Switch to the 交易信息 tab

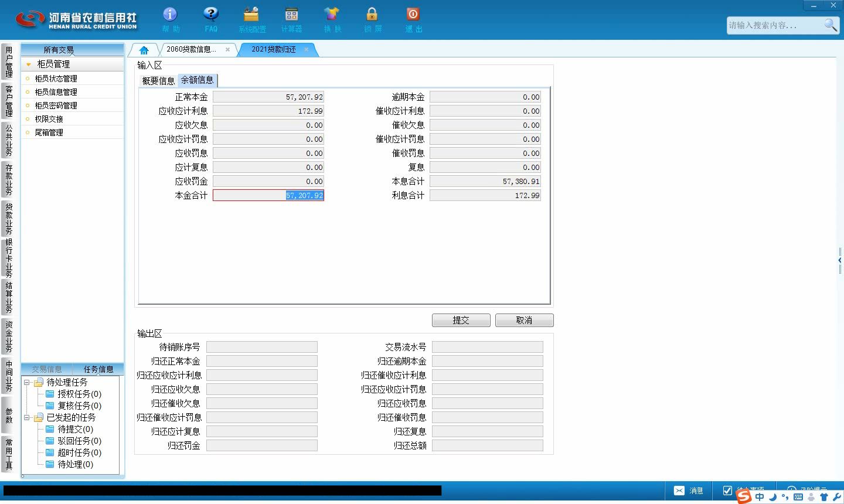[x=47, y=369]
